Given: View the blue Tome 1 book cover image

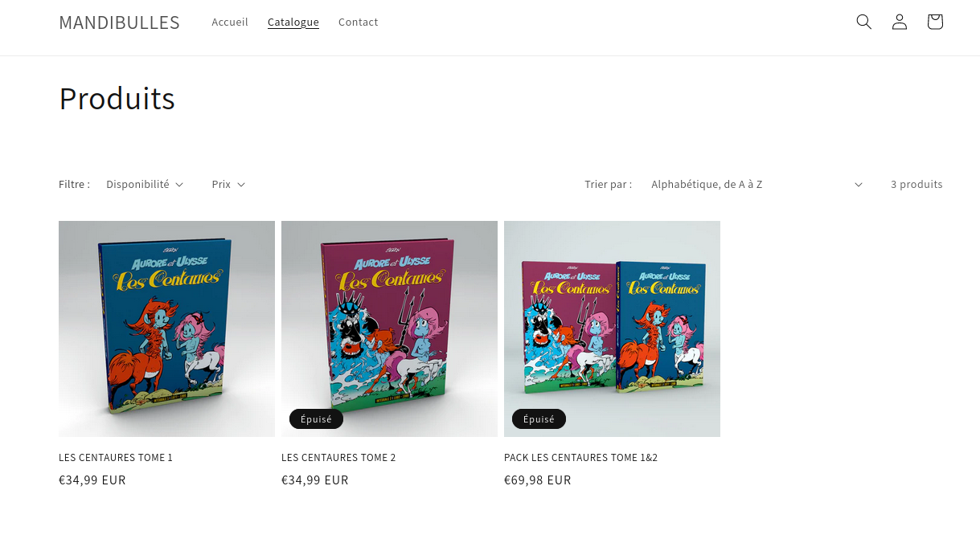Looking at the screenshot, I should coord(166,329).
